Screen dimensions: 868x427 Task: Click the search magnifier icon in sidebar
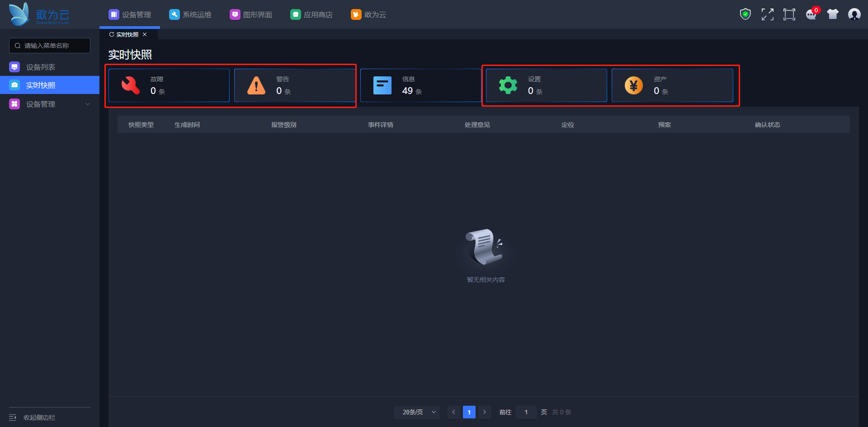pos(18,46)
